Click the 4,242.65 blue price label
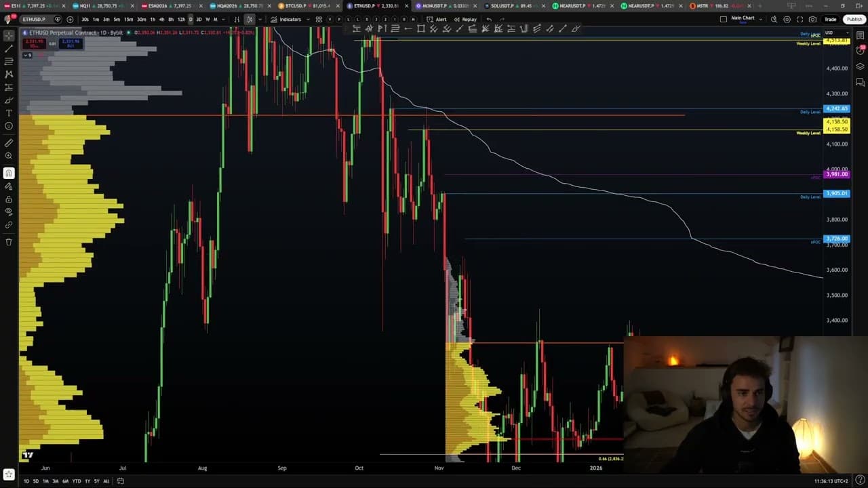Screen dimensions: 868x488 (x=836, y=108)
